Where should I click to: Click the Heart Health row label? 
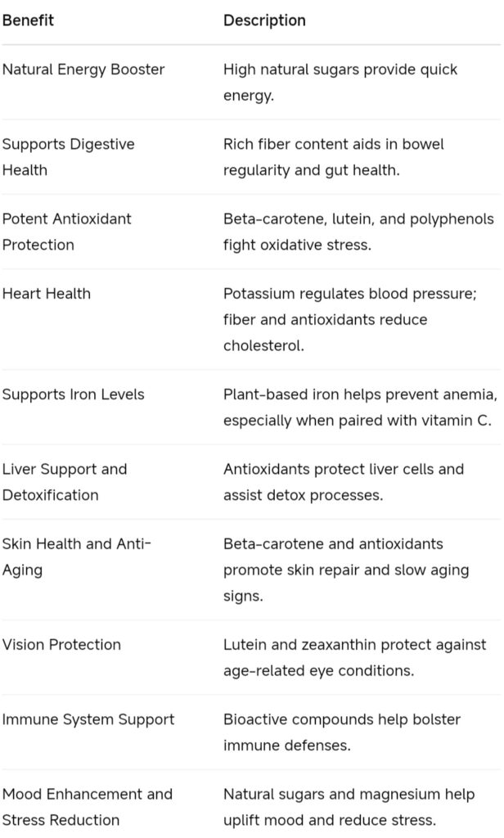(47, 294)
